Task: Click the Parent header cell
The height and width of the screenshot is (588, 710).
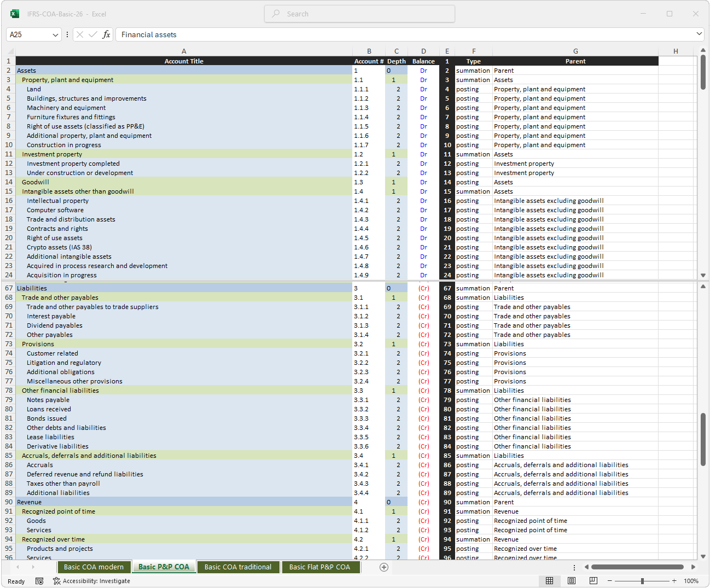Action: click(575, 61)
